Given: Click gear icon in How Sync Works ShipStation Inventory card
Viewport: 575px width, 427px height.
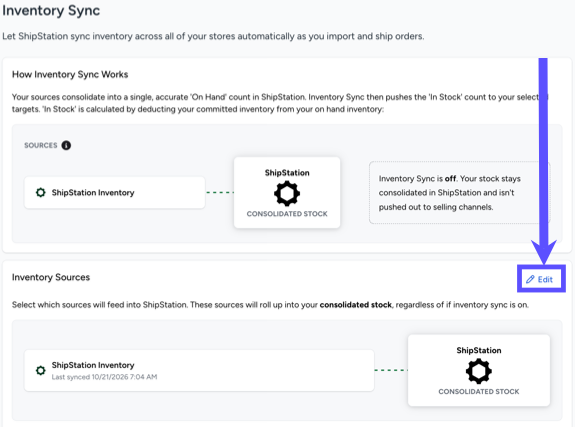Looking at the screenshot, I should (x=41, y=192).
